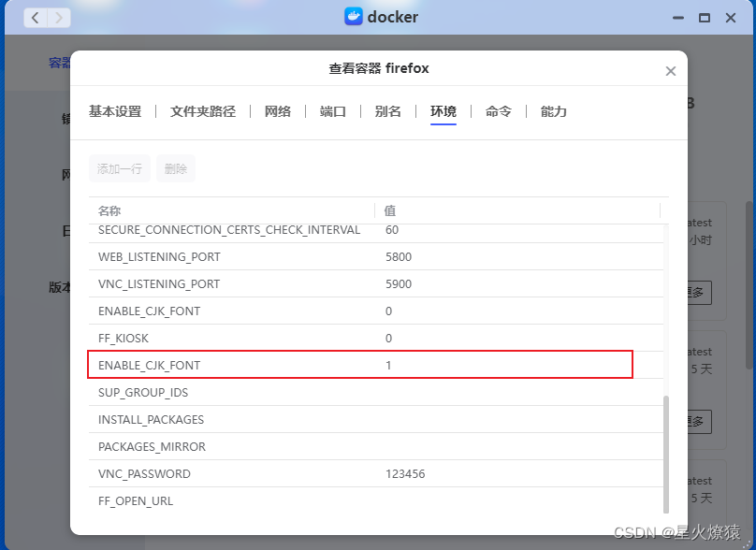
Task: Click the 值 column header
Action: tap(389, 210)
